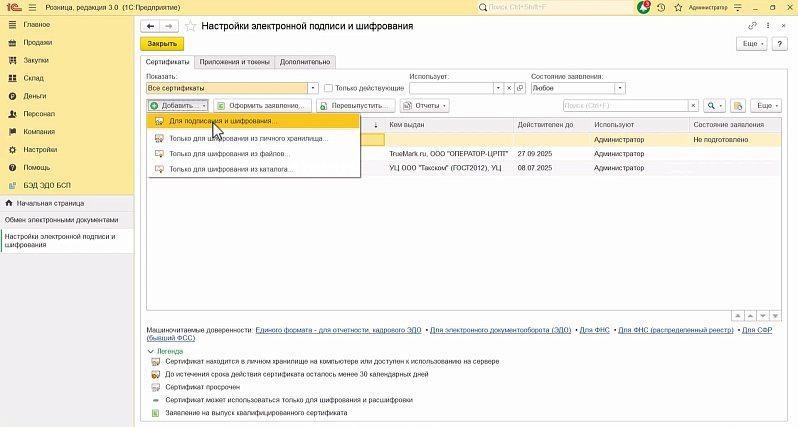Expand the Показать dropdown arrow
798x427 pixels.
tap(313, 88)
